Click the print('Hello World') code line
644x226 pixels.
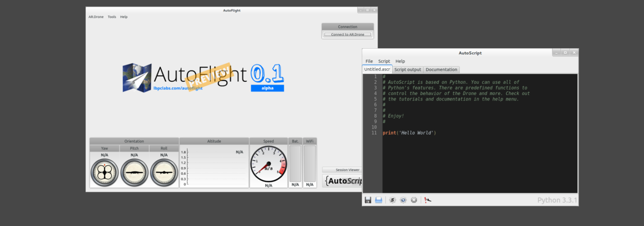409,133
